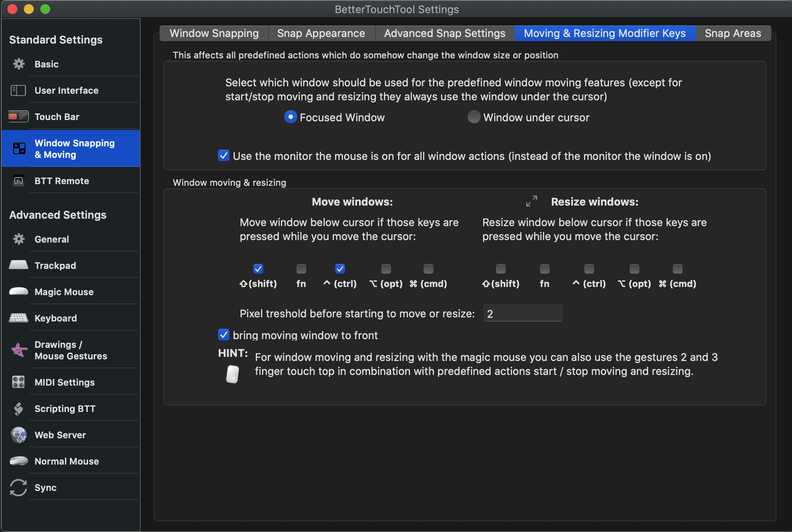Select the Keyboard sidebar icon
Viewport: 792px width, 532px height.
point(18,318)
